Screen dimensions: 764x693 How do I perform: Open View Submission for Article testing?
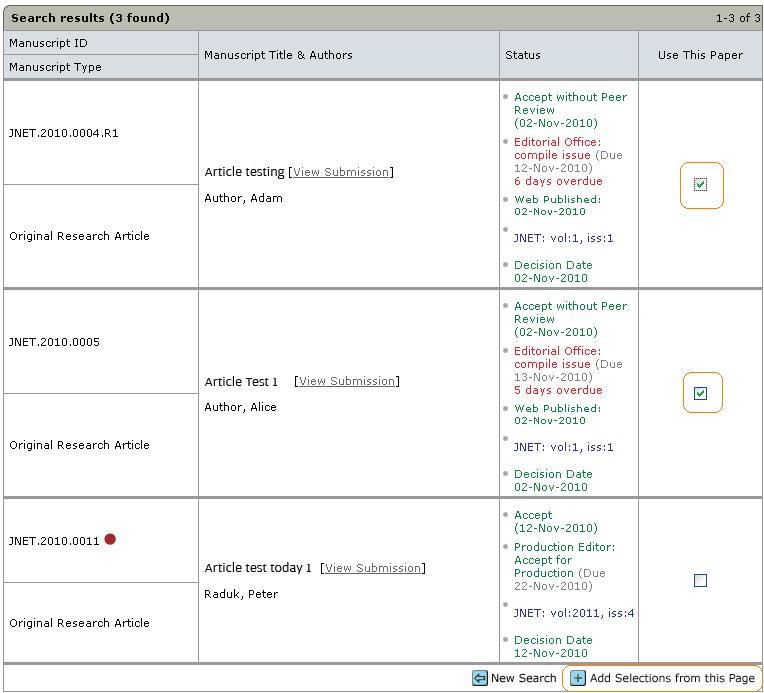341,172
